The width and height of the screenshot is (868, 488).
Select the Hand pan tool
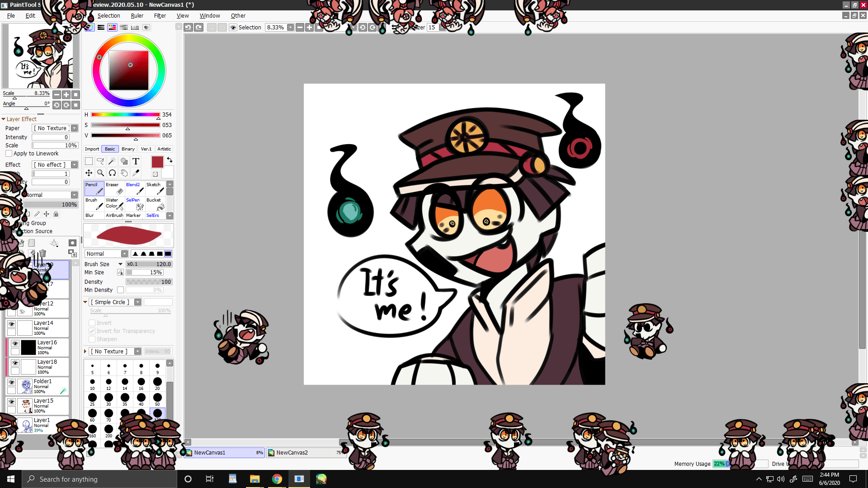pos(124,173)
